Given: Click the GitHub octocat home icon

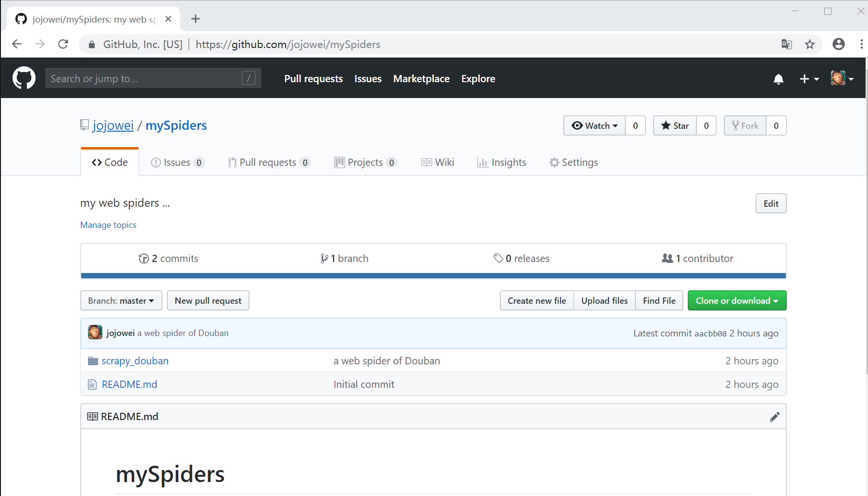Looking at the screenshot, I should tap(24, 78).
